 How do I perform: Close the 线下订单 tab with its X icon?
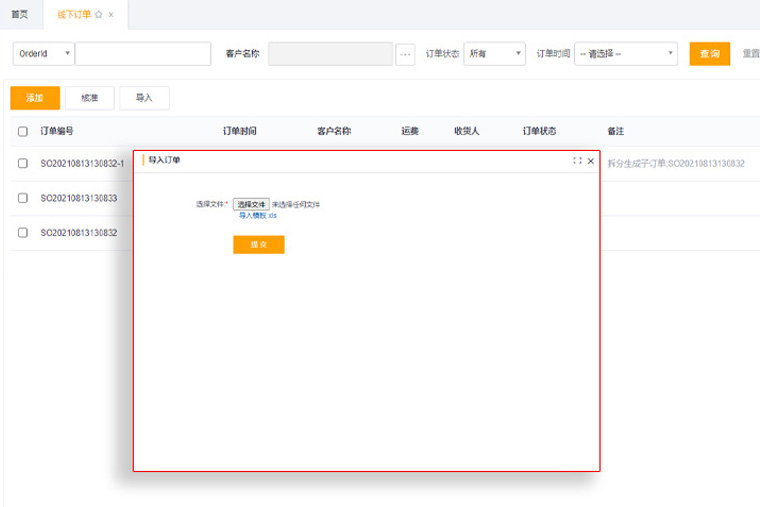[x=111, y=15]
